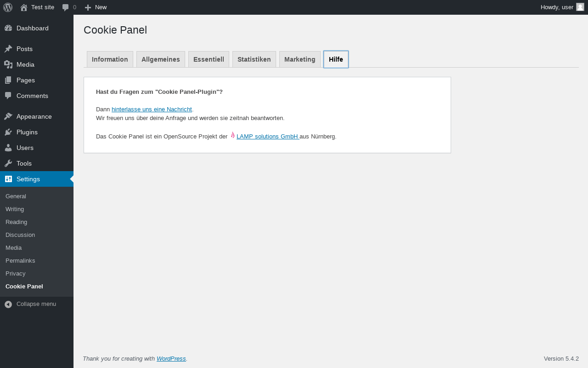The width and height of the screenshot is (588, 368).
Task: Click the 'Version 5.4.2' footer text
Action: click(x=561, y=358)
